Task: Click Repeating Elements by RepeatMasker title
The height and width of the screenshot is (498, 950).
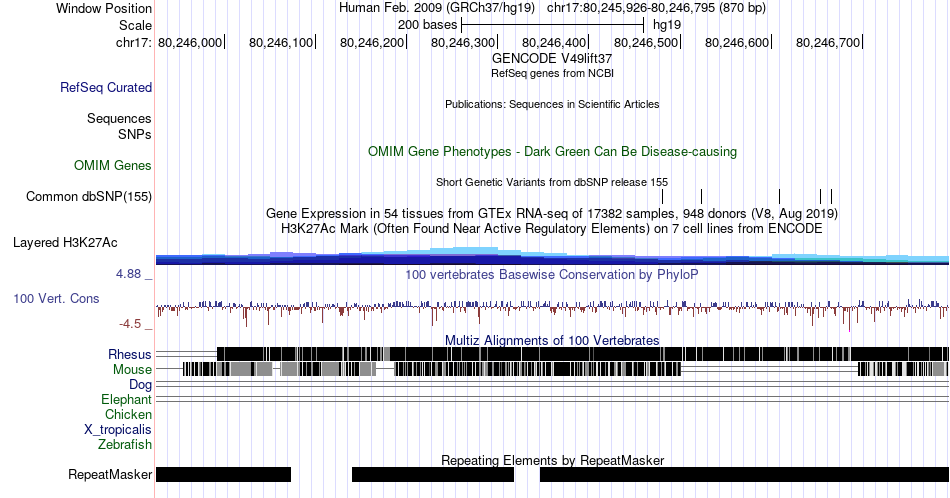Action: coord(552,460)
